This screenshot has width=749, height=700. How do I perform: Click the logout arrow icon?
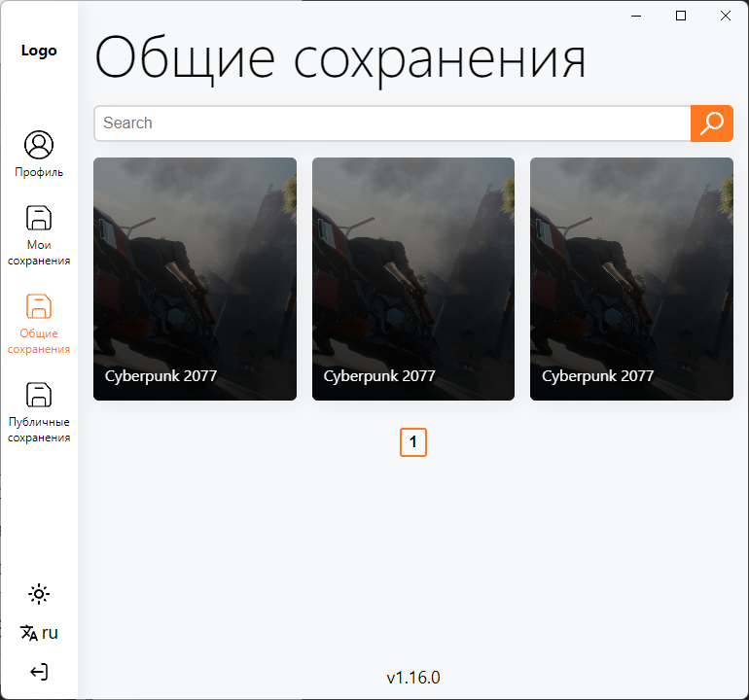click(39, 672)
